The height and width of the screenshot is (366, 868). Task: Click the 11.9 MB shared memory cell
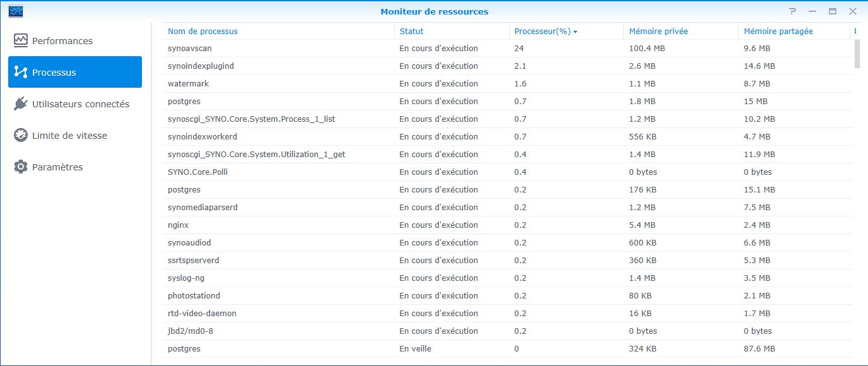coord(759,155)
